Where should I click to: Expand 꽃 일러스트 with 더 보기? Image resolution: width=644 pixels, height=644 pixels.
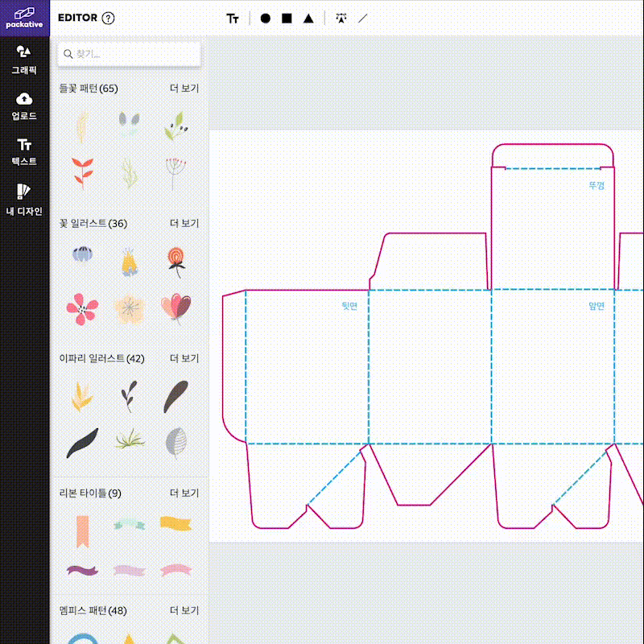(x=184, y=223)
